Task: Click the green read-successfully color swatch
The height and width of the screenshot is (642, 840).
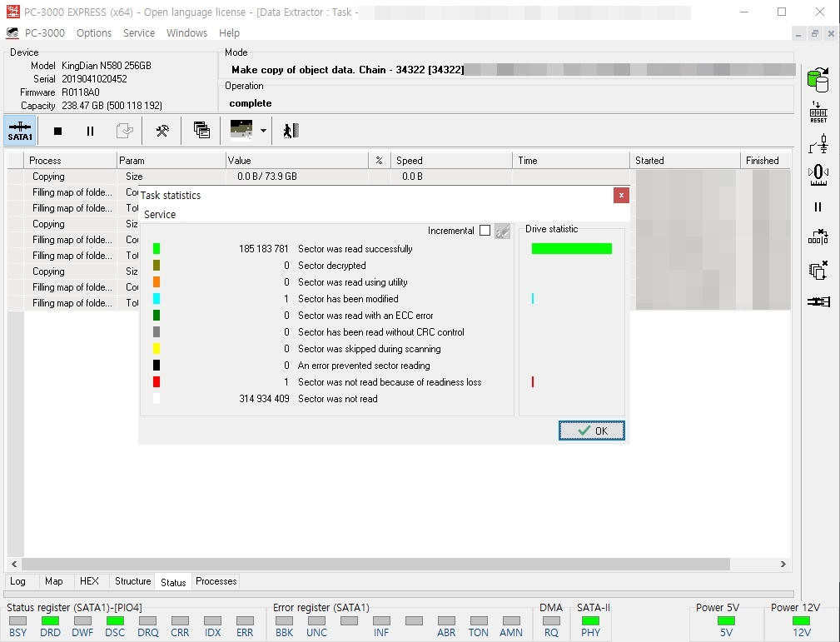Action: point(157,249)
